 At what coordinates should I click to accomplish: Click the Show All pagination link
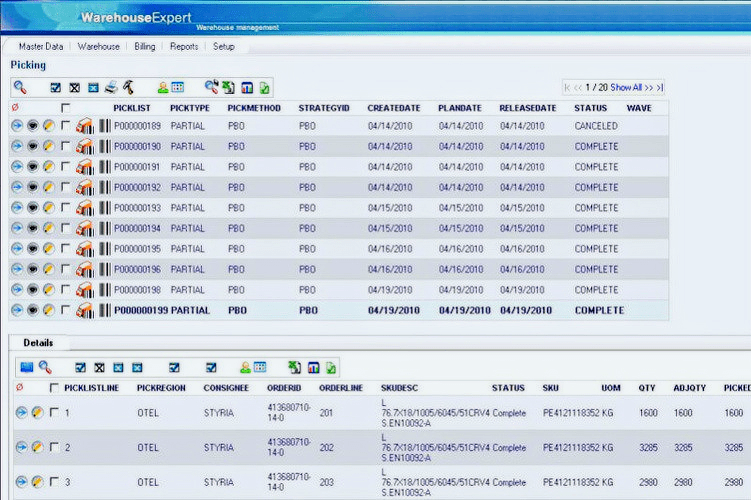point(626,88)
